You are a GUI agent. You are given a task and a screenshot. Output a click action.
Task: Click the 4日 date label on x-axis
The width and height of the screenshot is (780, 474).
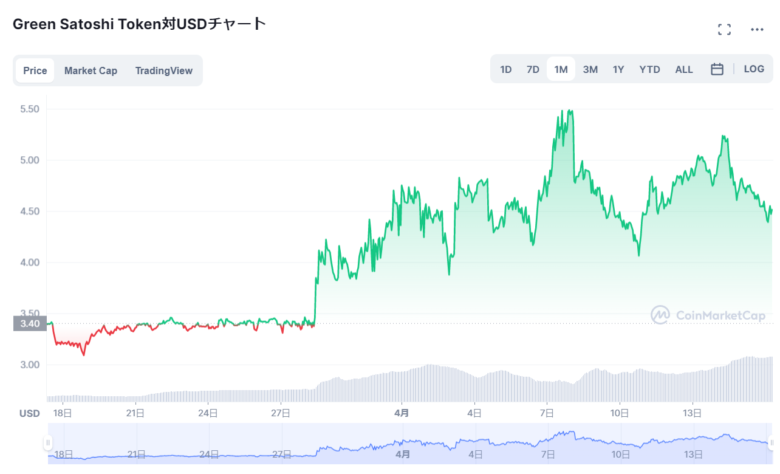coord(474,413)
